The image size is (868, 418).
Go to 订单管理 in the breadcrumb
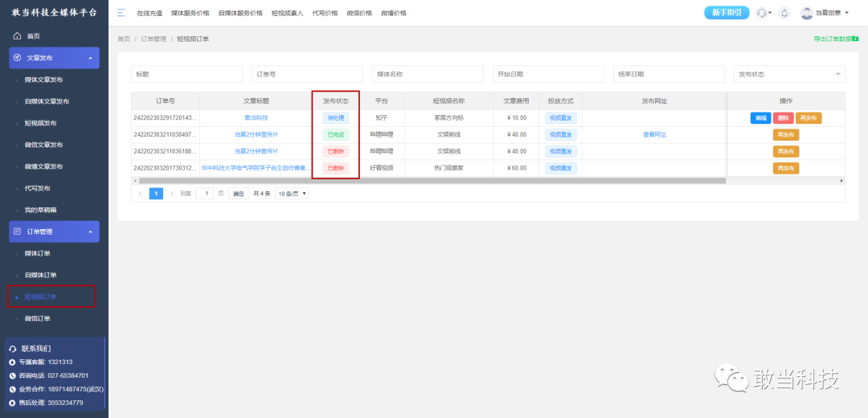(154, 39)
